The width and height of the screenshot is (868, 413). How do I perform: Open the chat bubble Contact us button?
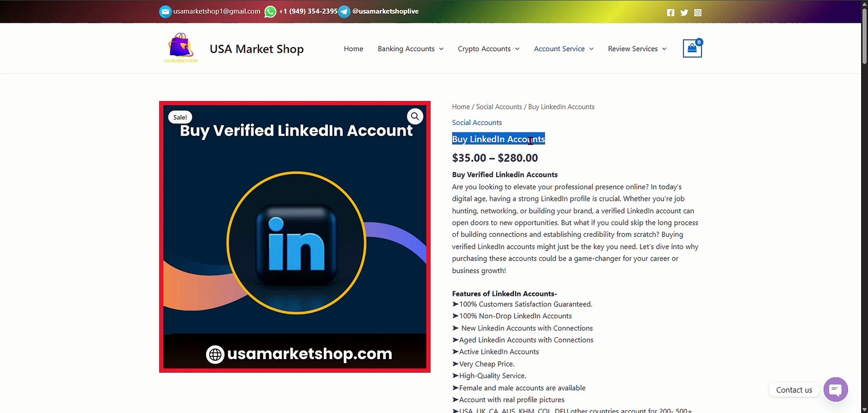[x=836, y=389]
